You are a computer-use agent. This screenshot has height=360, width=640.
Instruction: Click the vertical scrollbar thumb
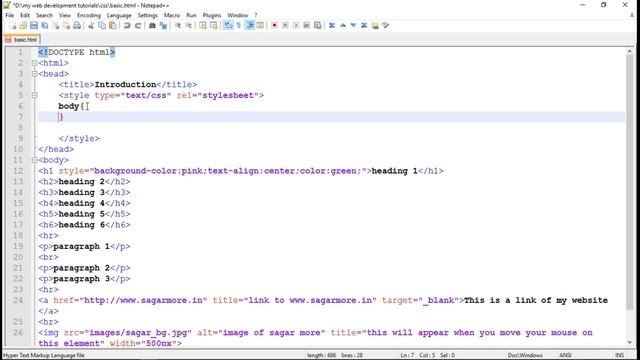629,182
